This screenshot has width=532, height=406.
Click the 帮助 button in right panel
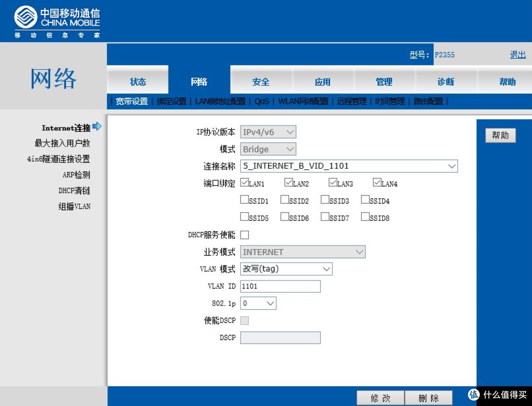pos(500,135)
